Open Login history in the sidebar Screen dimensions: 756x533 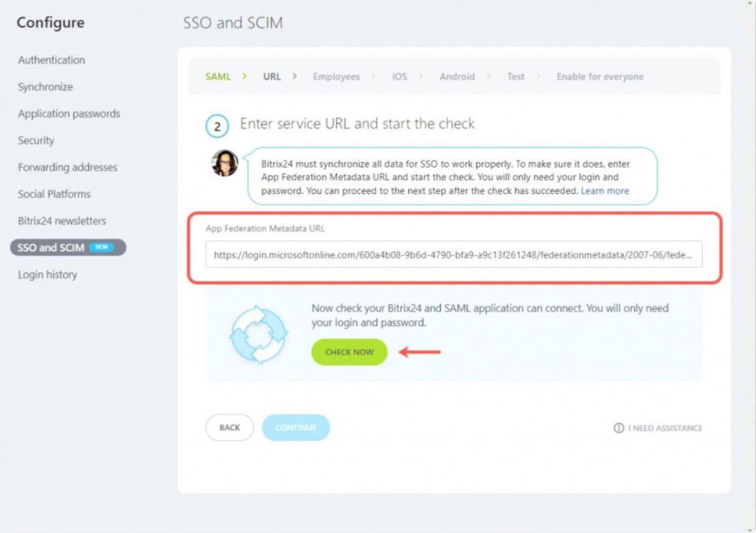coord(48,275)
